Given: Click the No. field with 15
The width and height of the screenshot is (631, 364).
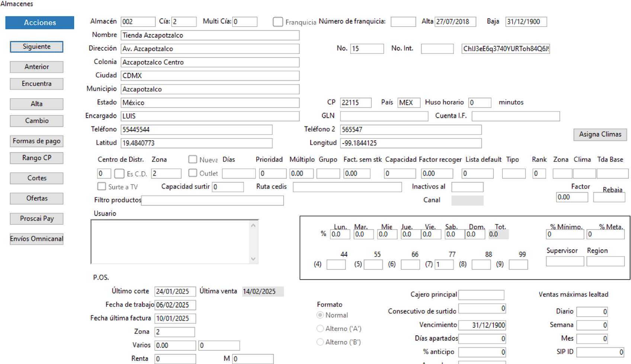Looking at the screenshot, I should click(367, 49).
